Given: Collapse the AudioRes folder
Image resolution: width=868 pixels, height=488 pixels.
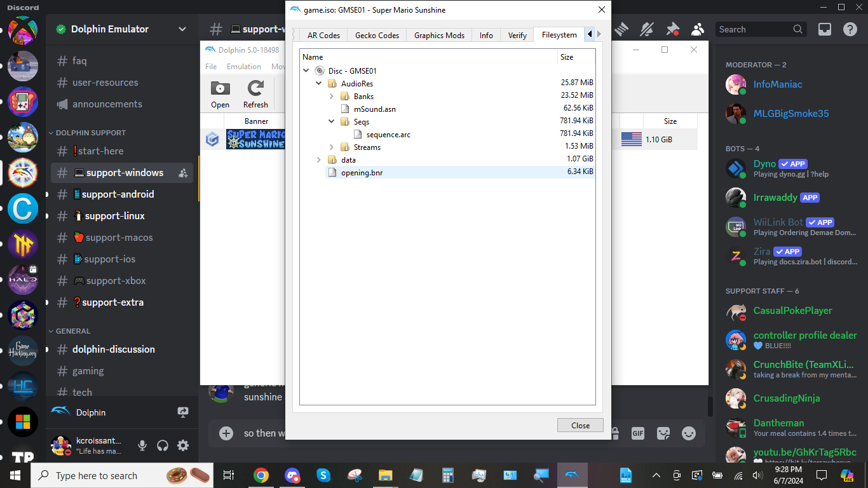Looking at the screenshot, I should [x=319, y=83].
